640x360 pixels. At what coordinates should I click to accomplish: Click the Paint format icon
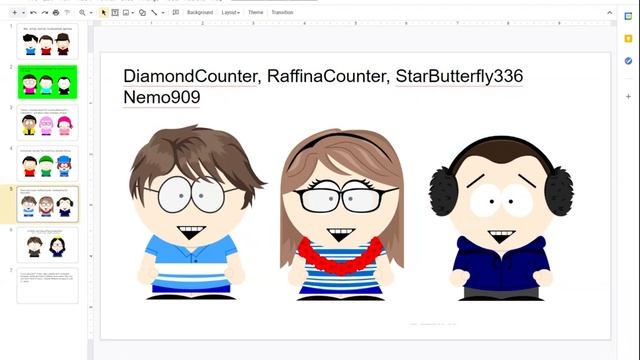click(67, 13)
